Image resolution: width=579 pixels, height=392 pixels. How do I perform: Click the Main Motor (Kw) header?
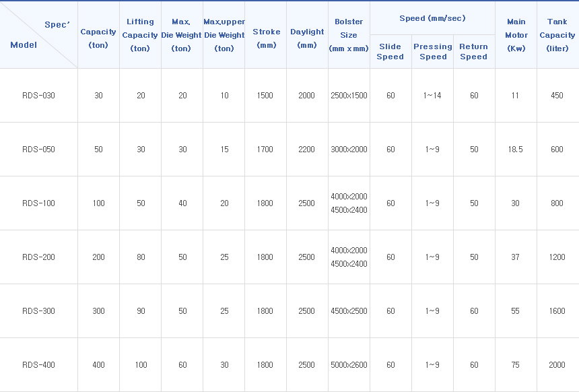pyautogui.click(x=516, y=35)
